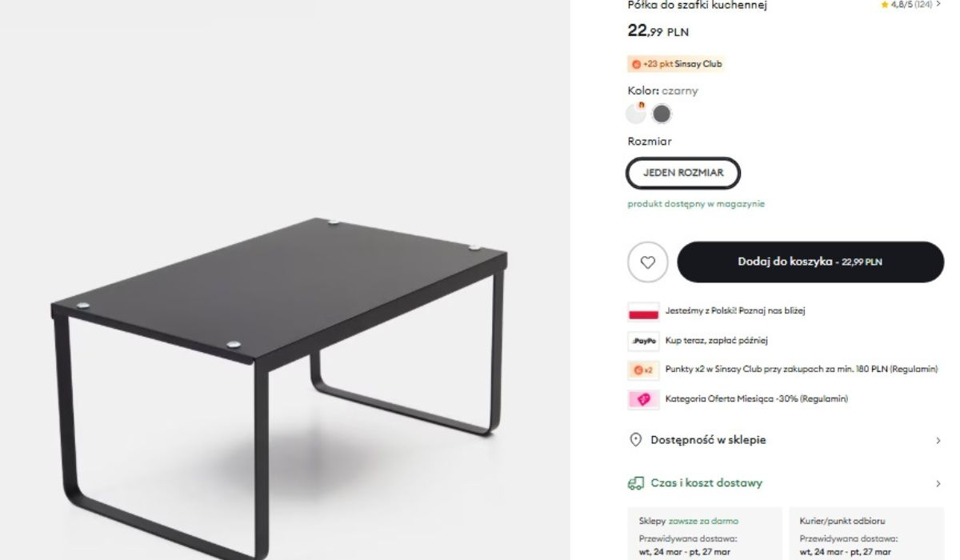
Task: Click the store location pin icon
Action: click(x=637, y=440)
